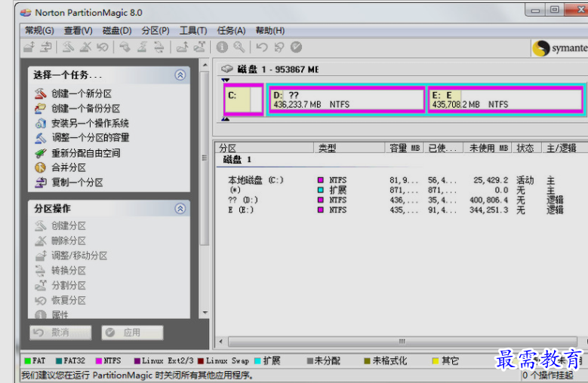The height and width of the screenshot is (383, 588).
Task: Open the 工具(T) menu
Action: click(193, 31)
